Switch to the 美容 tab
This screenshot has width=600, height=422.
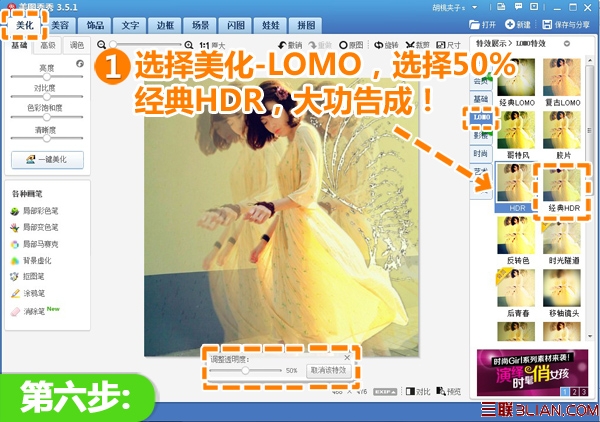(60, 26)
